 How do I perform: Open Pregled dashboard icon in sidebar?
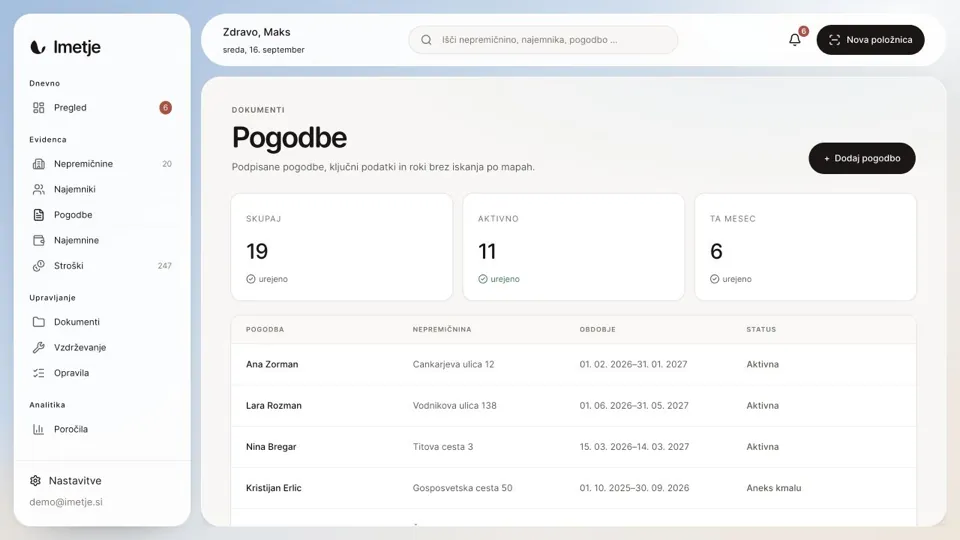click(39, 108)
